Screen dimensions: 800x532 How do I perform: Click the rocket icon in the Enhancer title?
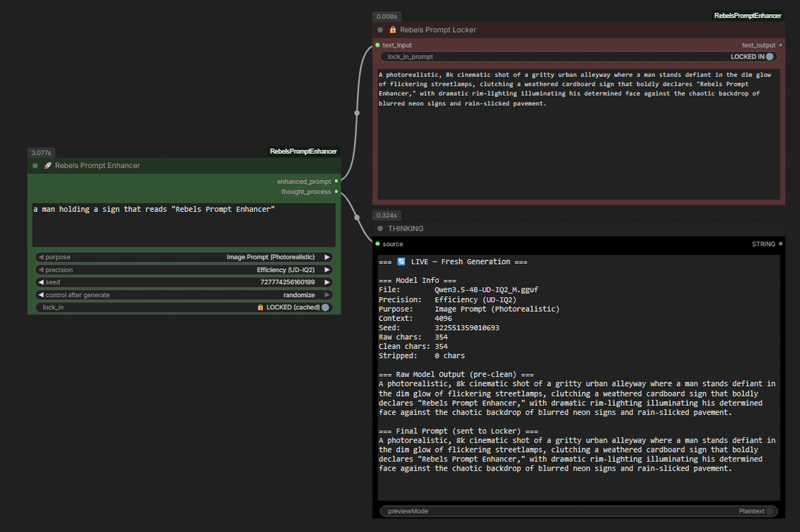point(48,165)
